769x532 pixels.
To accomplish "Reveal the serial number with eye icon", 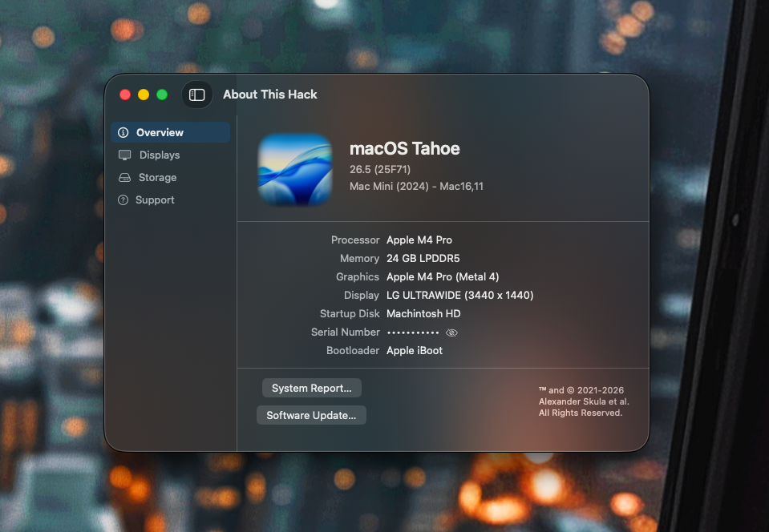I will tap(451, 332).
